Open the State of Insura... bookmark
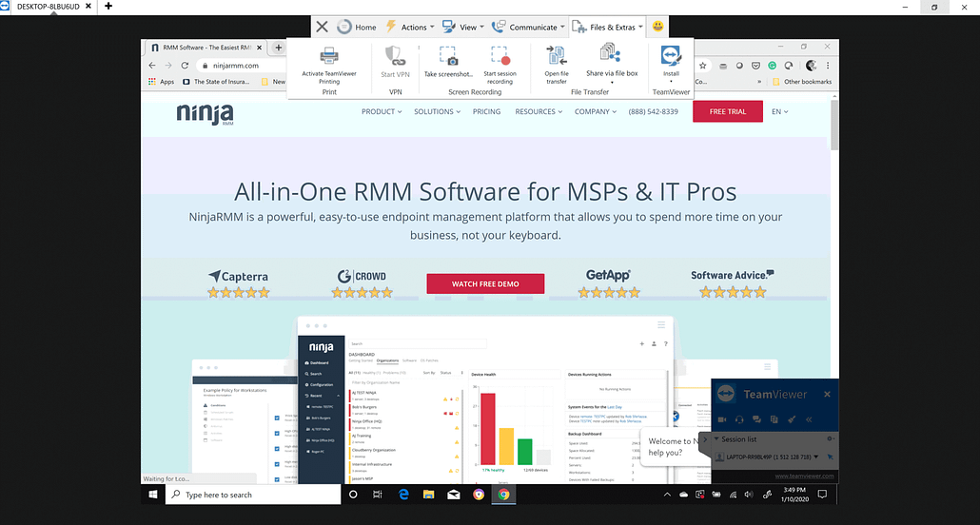This screenshot has width=980, height=525. [216, 81]
